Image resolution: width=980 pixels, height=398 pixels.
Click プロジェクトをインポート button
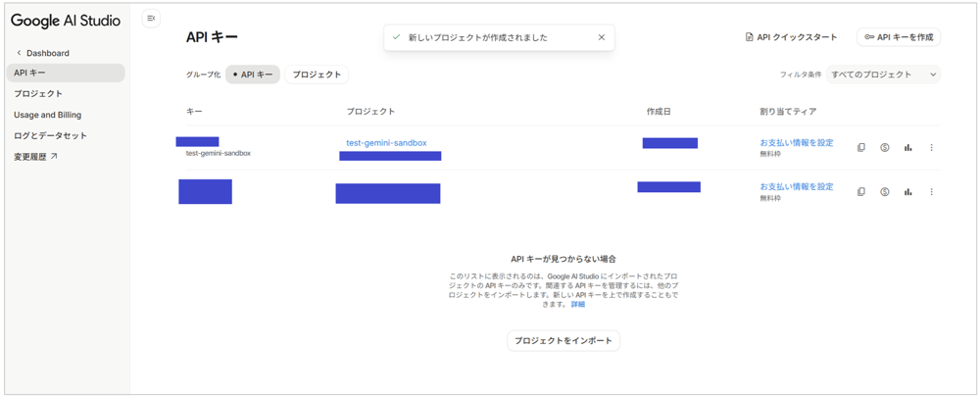pyautogui.click(x=563, y=341)
